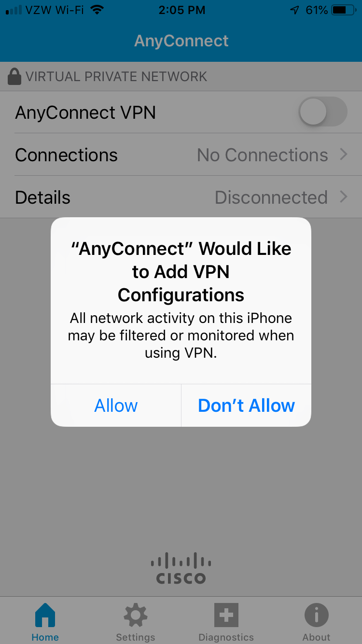Tap the Home house icon
The height and width of the screenshot is (644, 362).
coord(45,616)
